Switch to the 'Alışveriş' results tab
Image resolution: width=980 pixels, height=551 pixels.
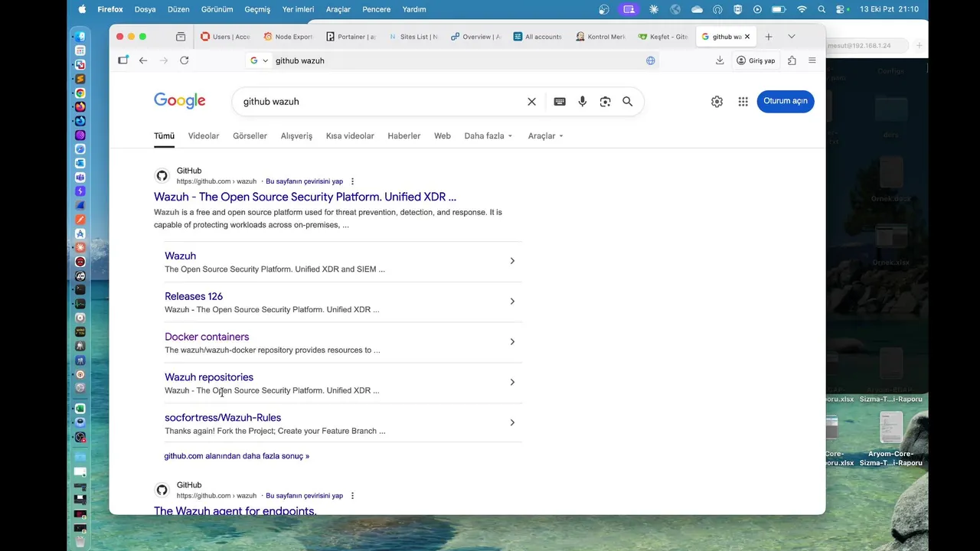point(296,136)
